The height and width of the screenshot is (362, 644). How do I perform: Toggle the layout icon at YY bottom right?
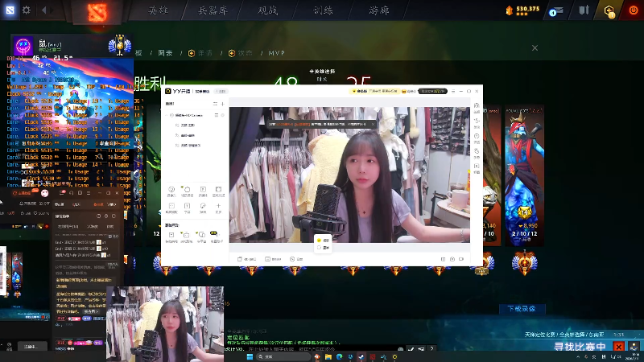coord(443,259)
